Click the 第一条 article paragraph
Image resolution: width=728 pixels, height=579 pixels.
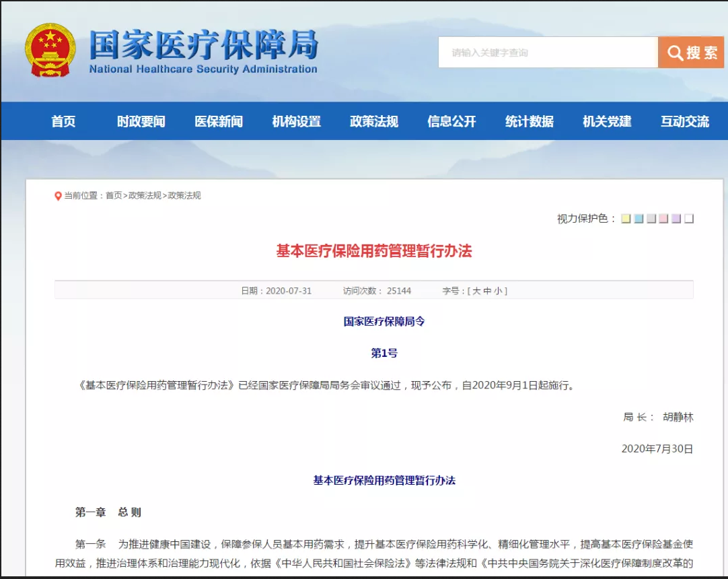pos(374,553)
